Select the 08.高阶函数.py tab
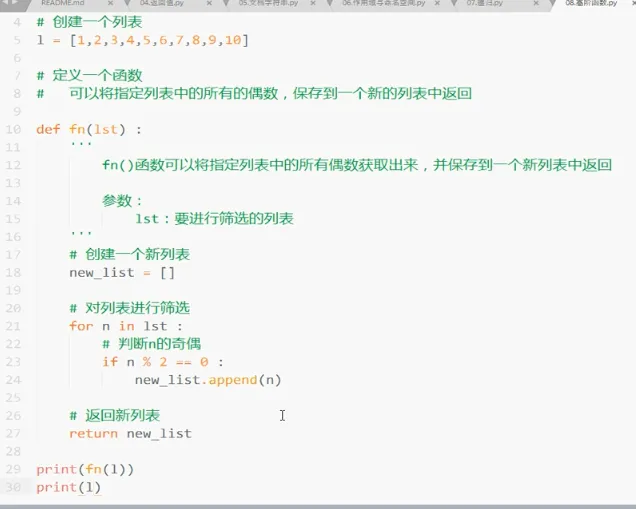Viewport: 636px width, 509px height. tap(591, 3)
